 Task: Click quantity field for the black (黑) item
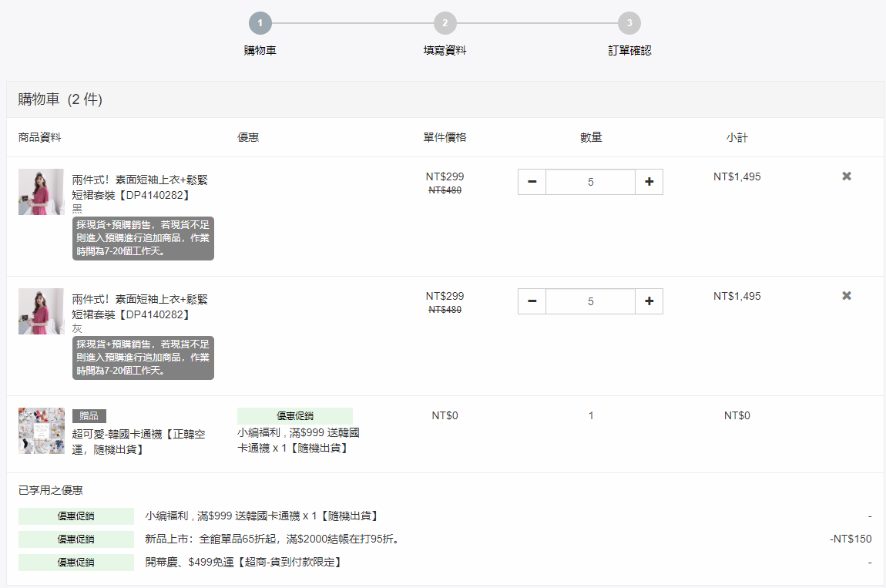[590, 182]
